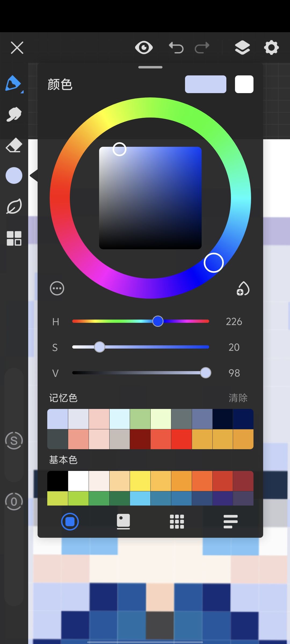This screenshot has width=290, height=644.
Task: Open settings with the gear icon
Action: point(271,48)
